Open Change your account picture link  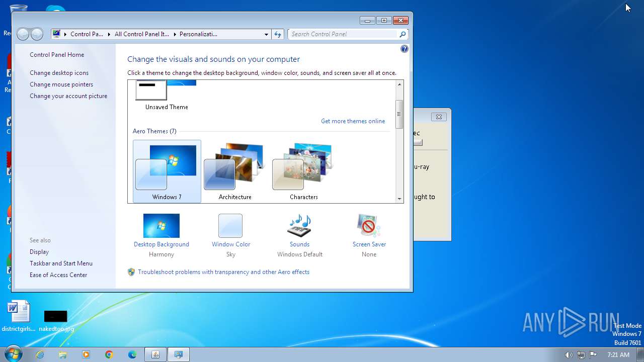[x=68, y=96]
